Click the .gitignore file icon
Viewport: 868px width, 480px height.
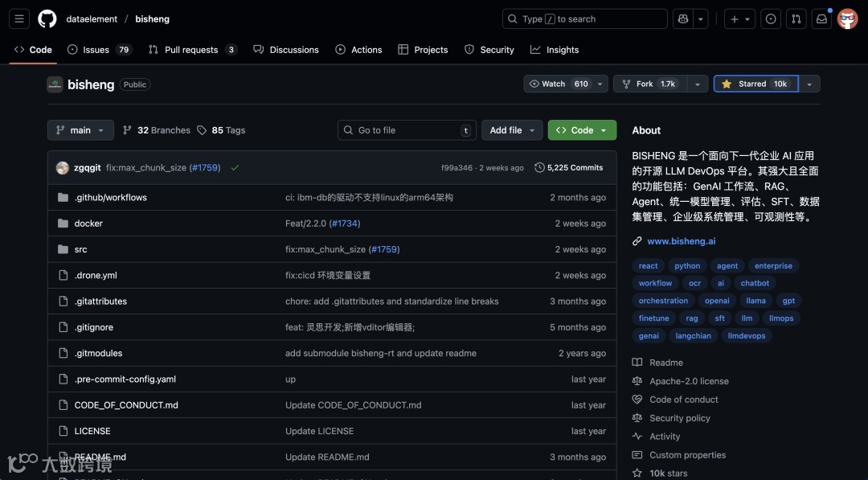tap(63, 327)
